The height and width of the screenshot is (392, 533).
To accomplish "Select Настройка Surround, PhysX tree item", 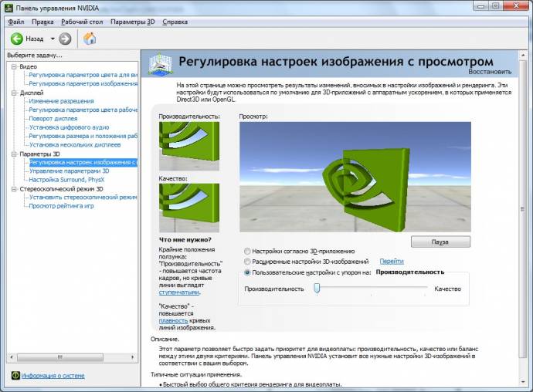I will pyautogui.click(x=66, y=180).
